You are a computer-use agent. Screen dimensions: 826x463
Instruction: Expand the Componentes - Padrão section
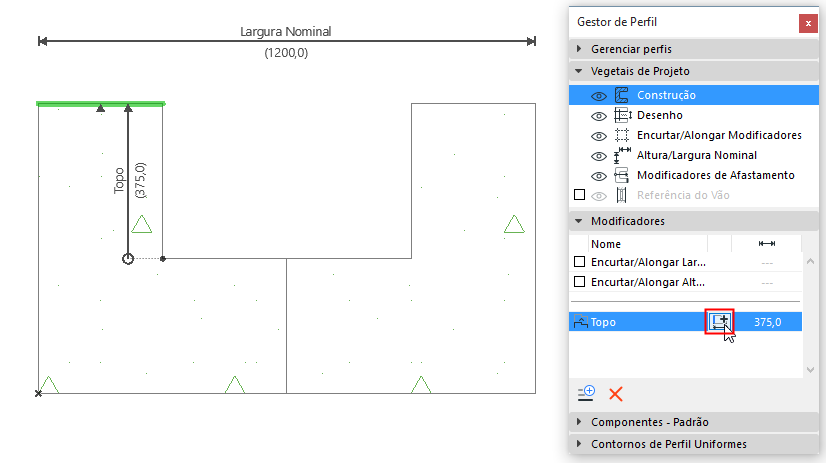click(x=579, y=422)
